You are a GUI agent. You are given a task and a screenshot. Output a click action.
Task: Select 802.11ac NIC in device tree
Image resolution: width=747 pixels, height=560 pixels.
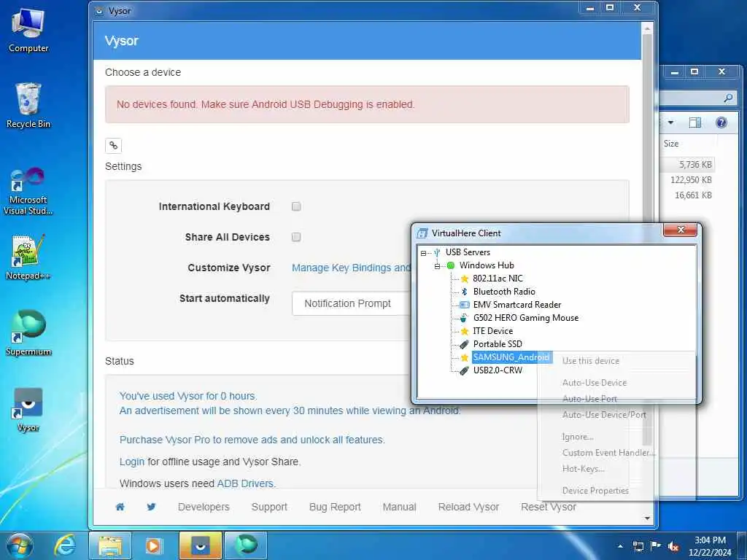[498, 279]
